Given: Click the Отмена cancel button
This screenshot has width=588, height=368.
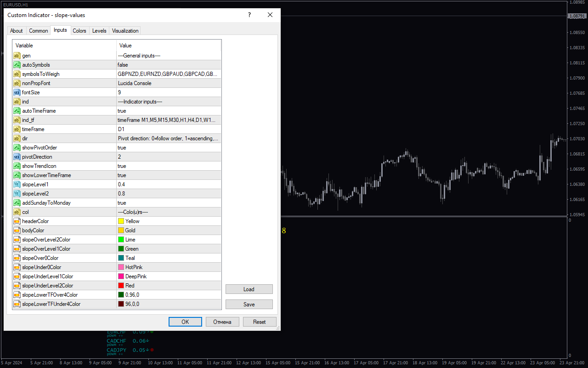Looking at the screenshot, I should [222, 322].
